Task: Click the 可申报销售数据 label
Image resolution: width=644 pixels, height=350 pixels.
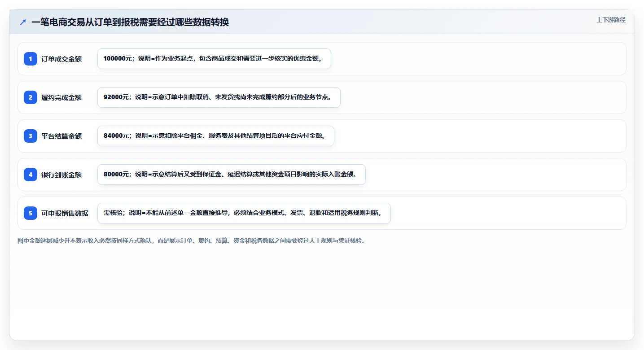Action: (x=65, y=213)
